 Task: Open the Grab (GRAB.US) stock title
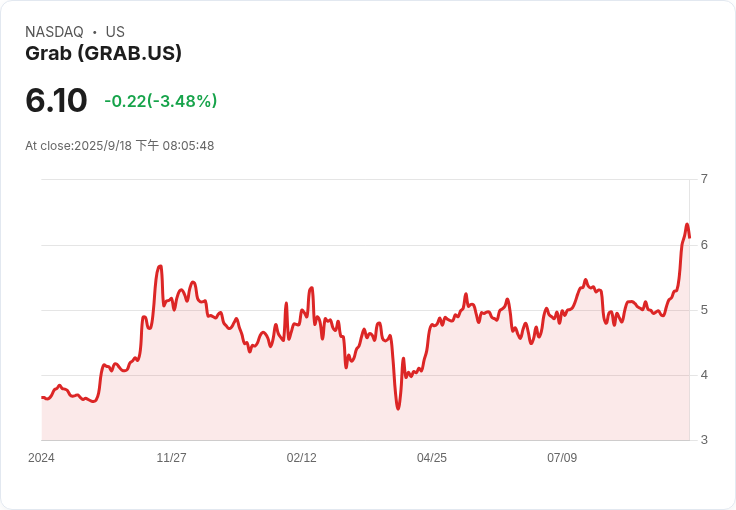click(103, 53)
